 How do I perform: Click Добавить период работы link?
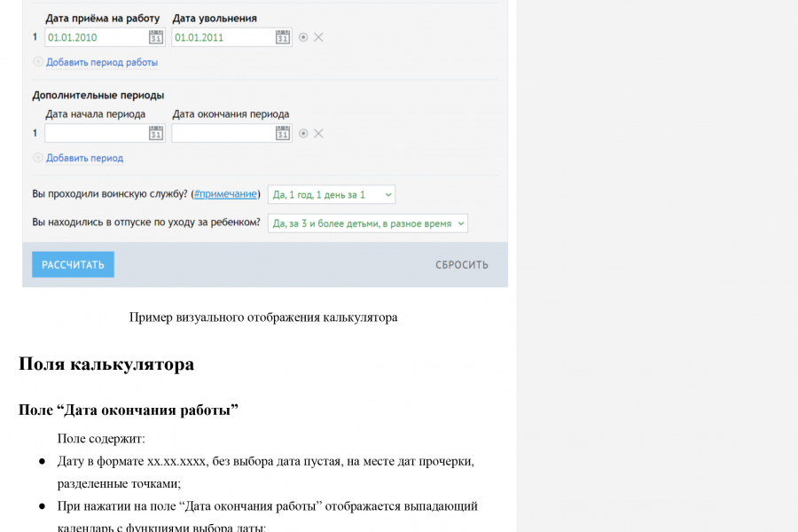tap(102, 62)
